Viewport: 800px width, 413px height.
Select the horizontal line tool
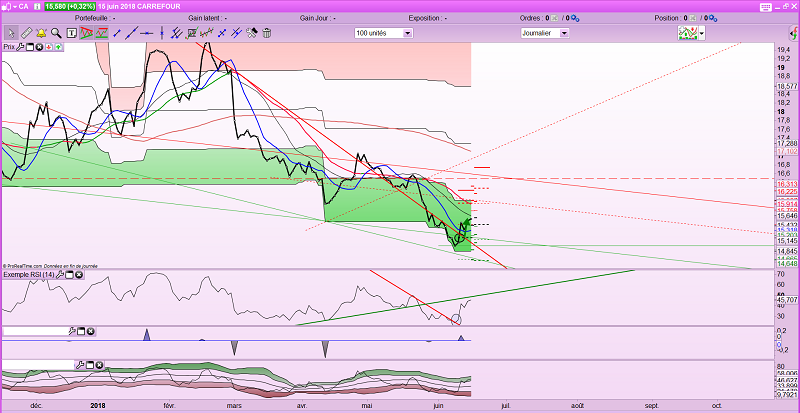coord(147,33)
